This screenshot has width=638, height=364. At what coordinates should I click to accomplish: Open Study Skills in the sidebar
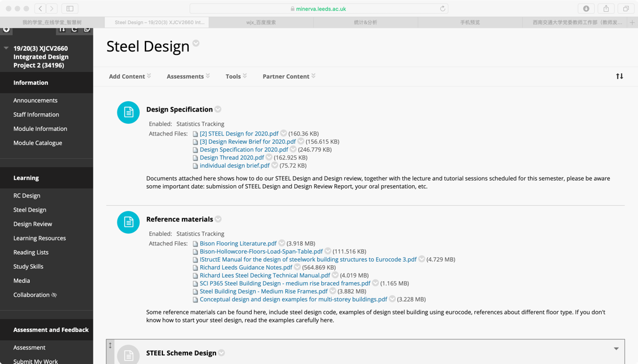(28, 267)
